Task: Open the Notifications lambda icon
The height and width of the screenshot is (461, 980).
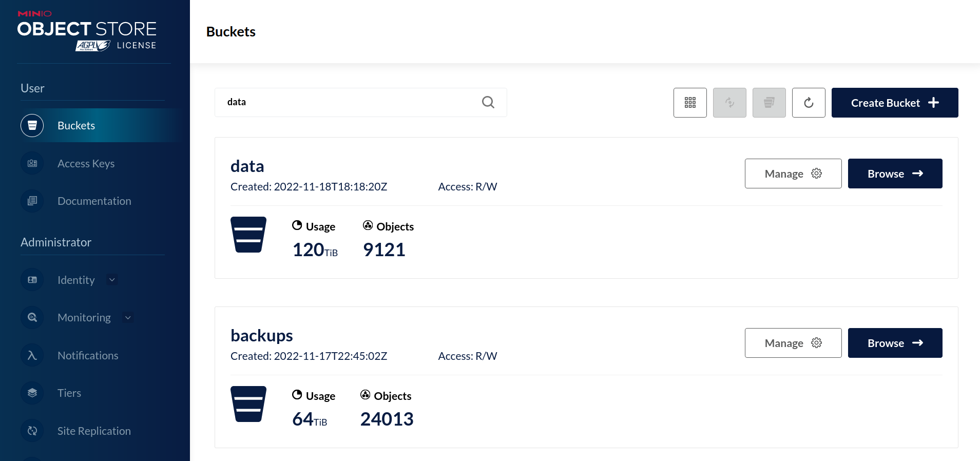Action: [32, 355]
